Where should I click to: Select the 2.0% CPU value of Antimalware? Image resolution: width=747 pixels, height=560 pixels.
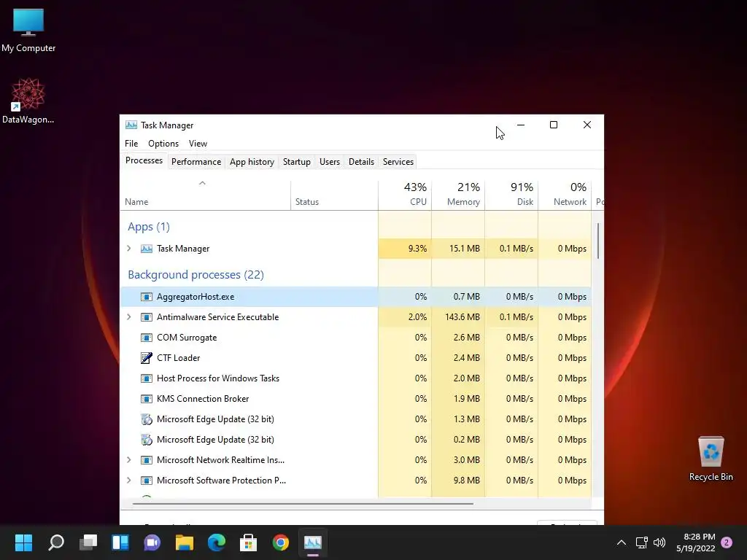tap(404, 317)
